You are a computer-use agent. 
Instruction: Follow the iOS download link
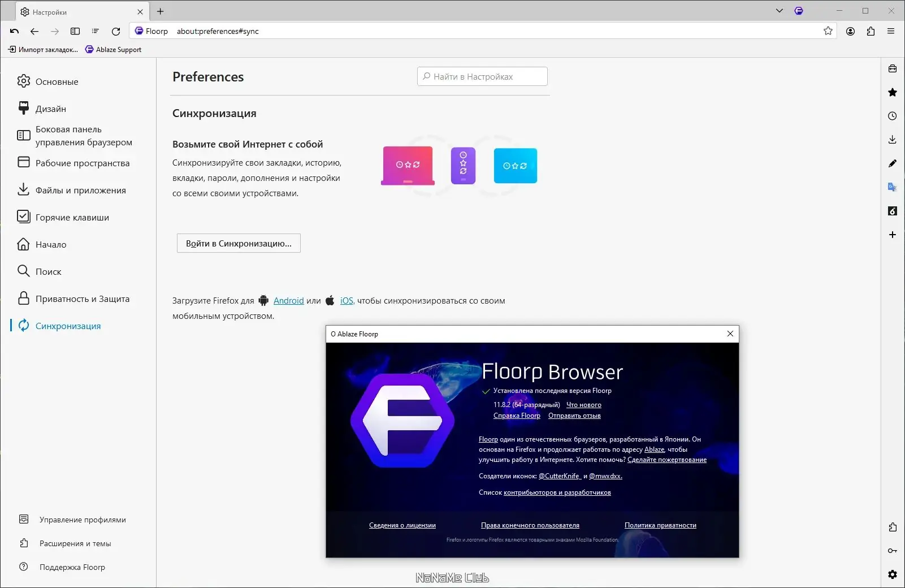pyautogui.click(x=347, y=301)
